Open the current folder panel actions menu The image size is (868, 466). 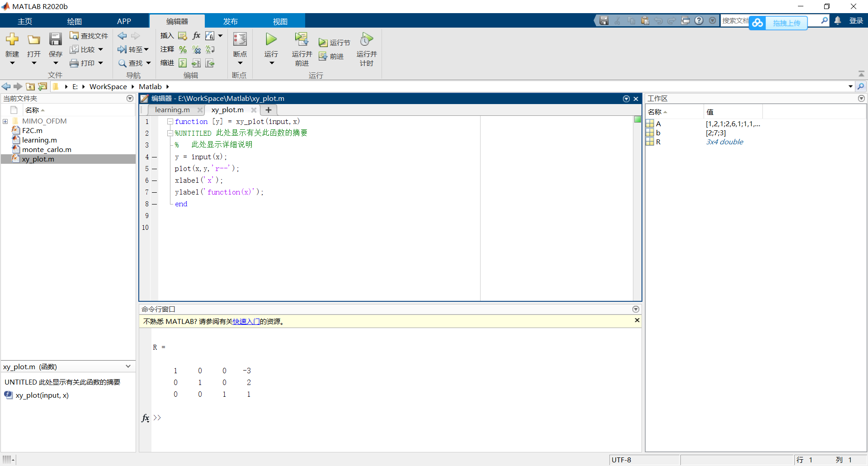pos(130,99)
